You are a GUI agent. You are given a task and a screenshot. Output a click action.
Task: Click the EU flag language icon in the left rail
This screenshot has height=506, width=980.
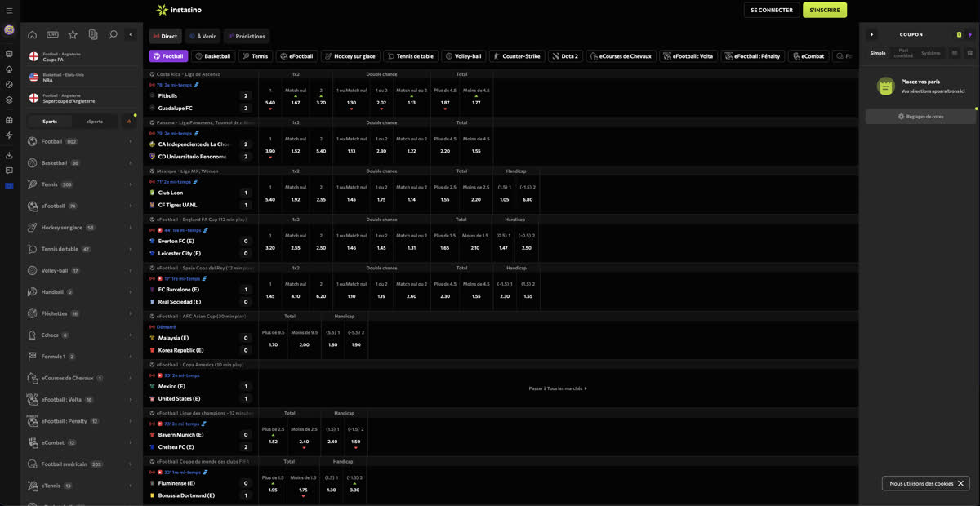pos(9,186)
